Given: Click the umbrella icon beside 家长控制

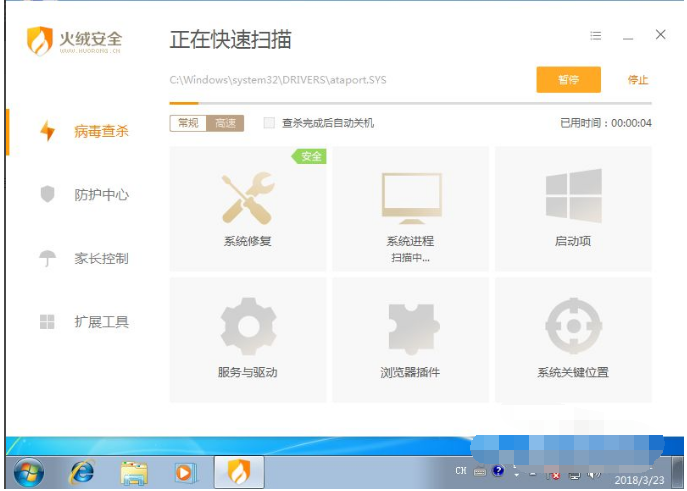Looking at the screenshot, I should pos(47,258).
